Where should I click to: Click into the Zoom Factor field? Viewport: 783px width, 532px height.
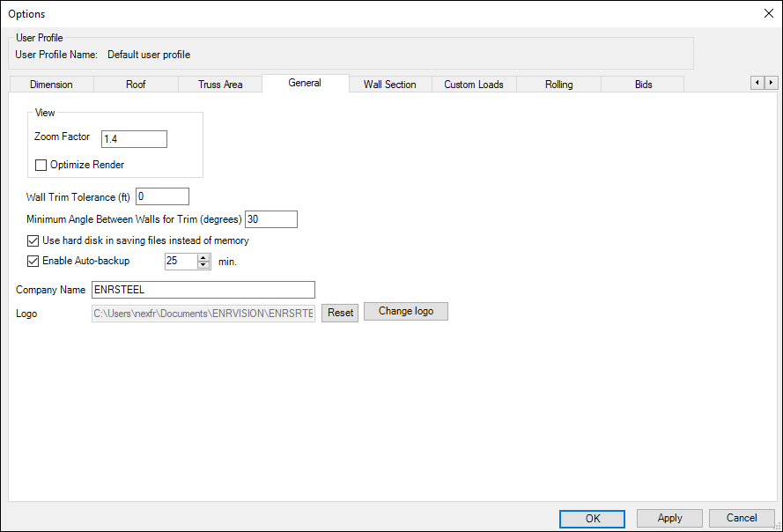[134, 139]
